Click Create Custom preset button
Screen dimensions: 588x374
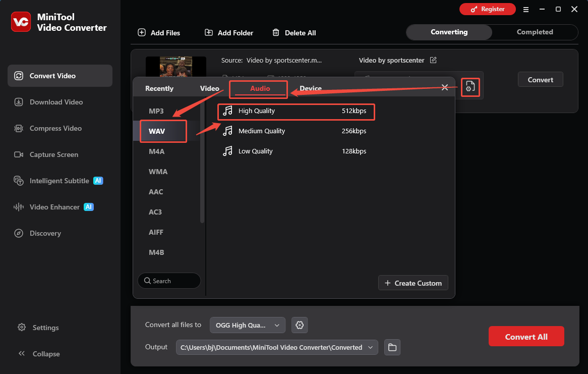413,283
